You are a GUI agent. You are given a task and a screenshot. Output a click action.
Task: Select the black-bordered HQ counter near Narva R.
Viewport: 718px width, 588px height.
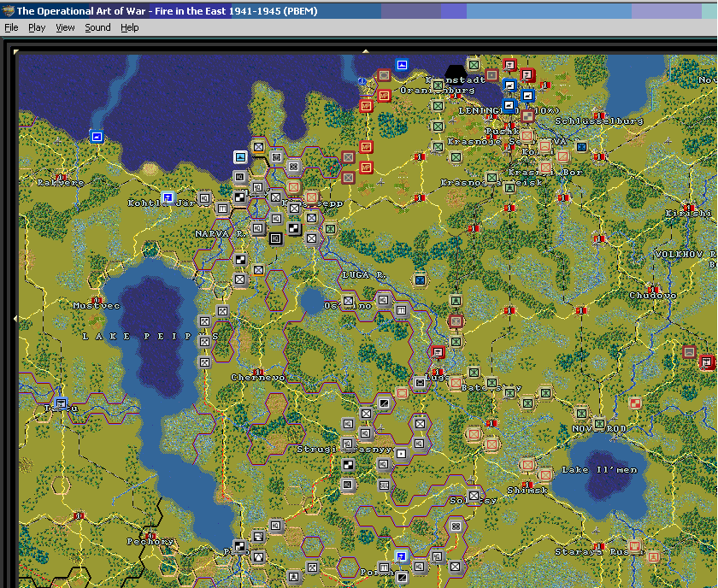(x=275, y=238)
